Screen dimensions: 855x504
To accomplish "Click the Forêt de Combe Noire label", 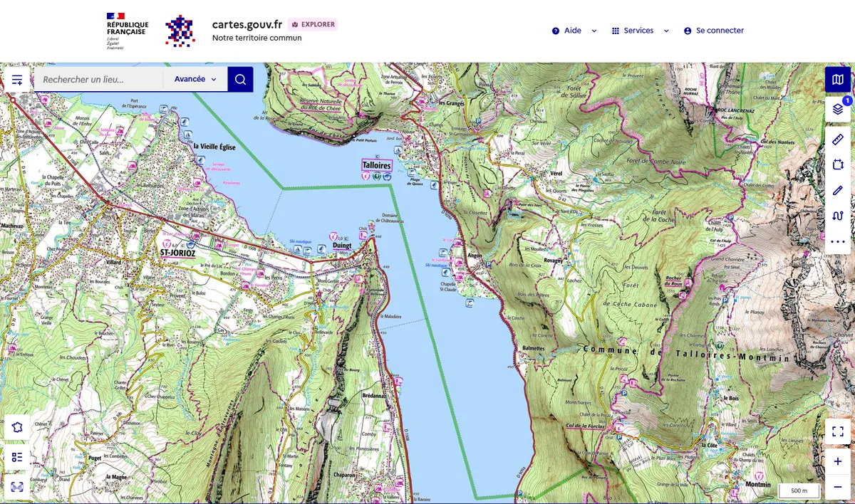I will coord(655,160).
